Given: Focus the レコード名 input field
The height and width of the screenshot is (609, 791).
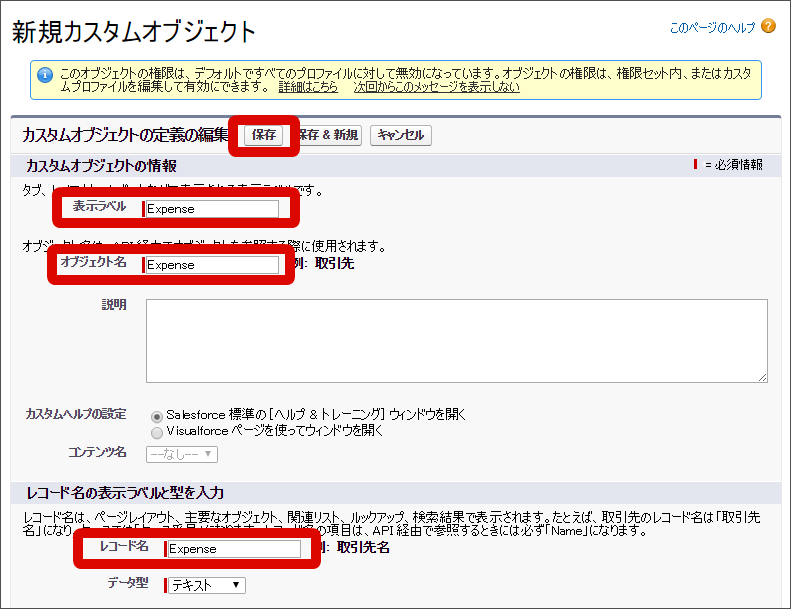Looking at the screenshot, I should click(234, 549).
